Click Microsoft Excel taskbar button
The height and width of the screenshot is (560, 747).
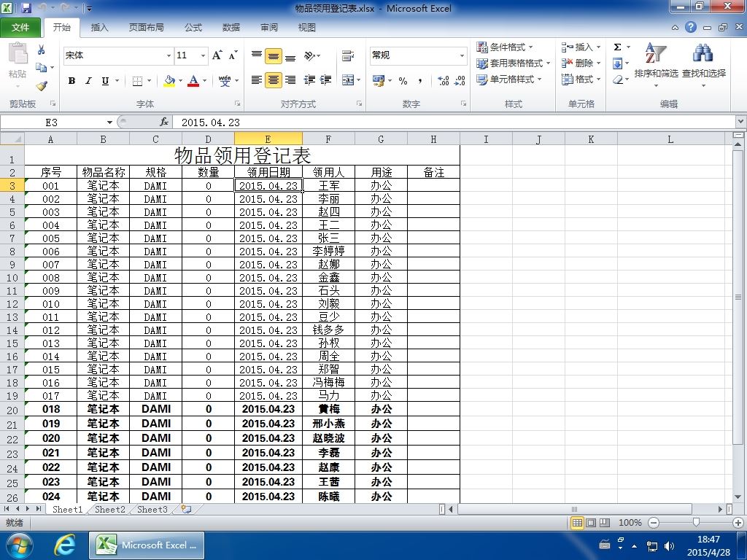tap(147, 545)
